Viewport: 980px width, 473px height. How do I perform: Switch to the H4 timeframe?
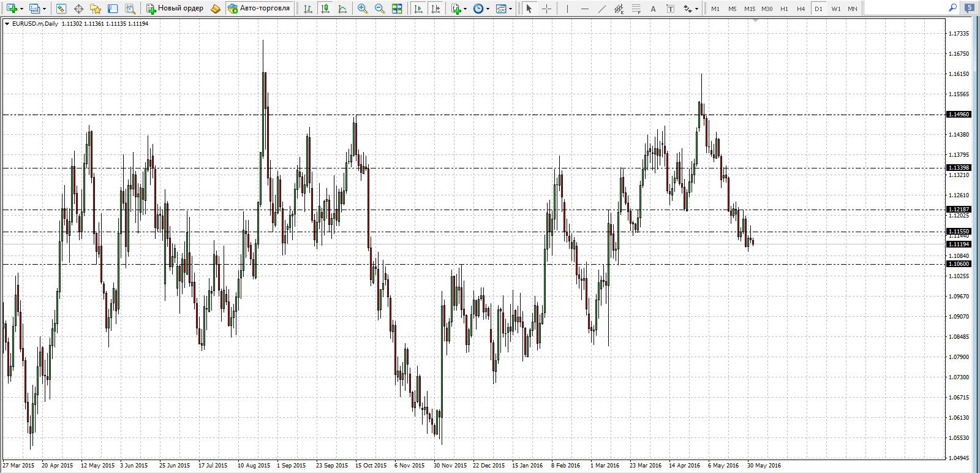[x=801, y=9]
